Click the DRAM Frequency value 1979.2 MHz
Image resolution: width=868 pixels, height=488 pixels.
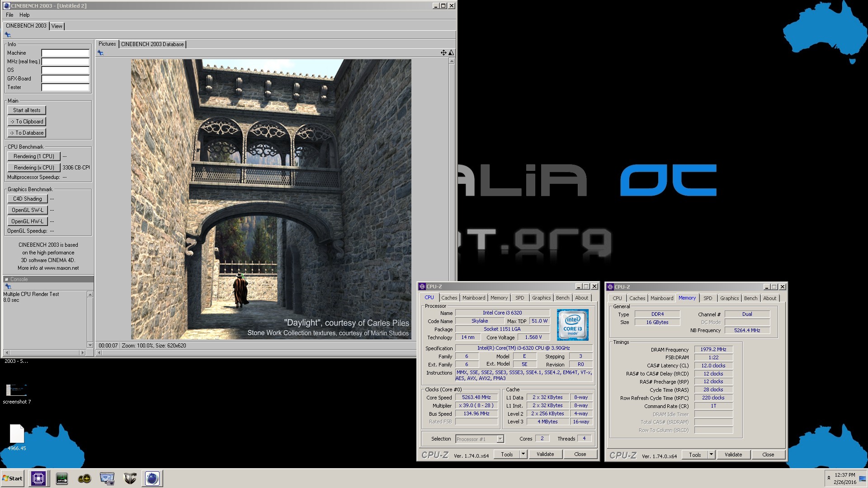coord(713,349)
